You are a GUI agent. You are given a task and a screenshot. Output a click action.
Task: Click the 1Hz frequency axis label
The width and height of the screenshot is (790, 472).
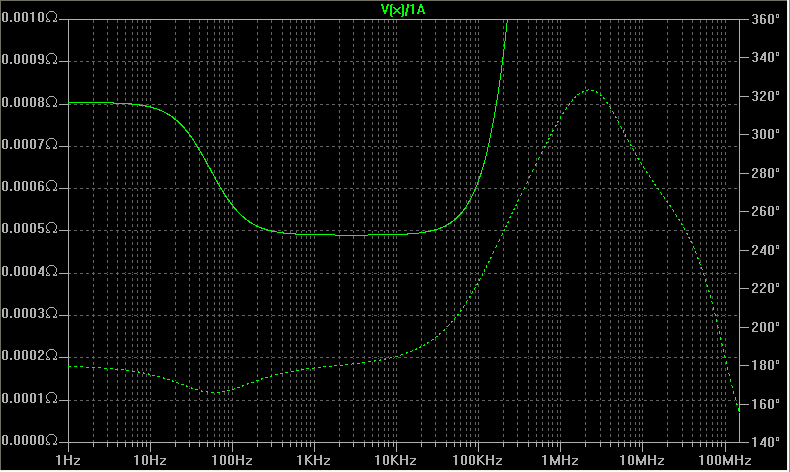pos(68,460)
